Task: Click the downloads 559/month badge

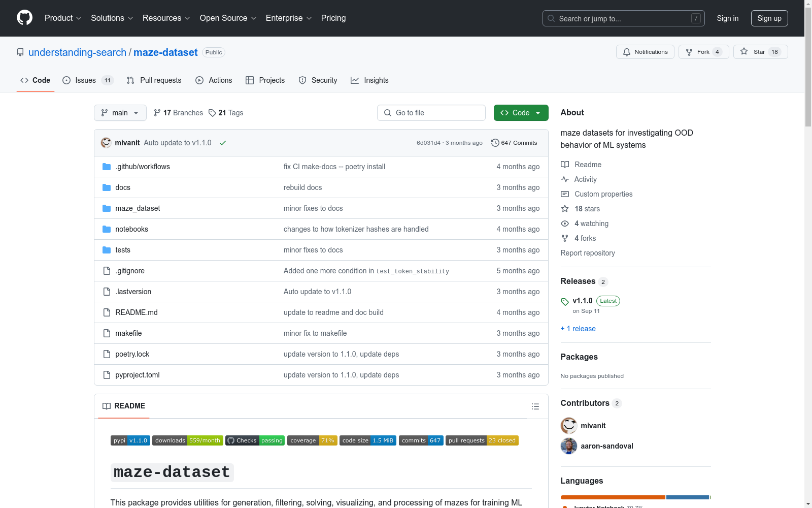Action: coord(188,440)
